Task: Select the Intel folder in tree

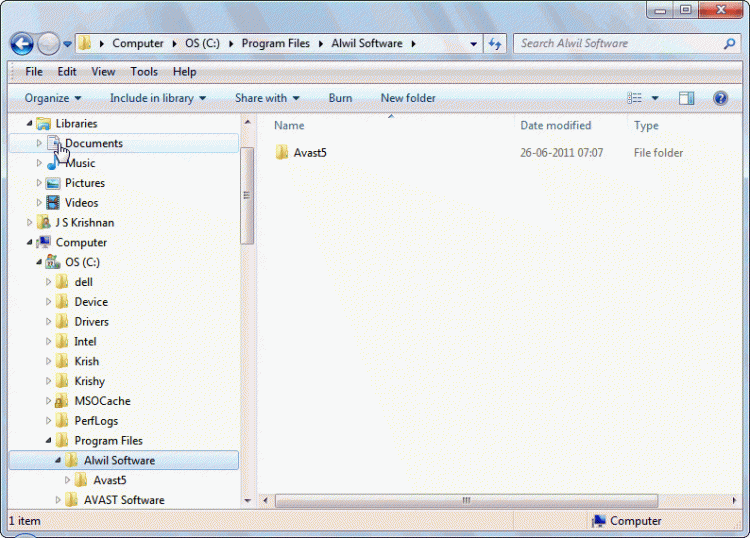Action: [x=85, y=341]
